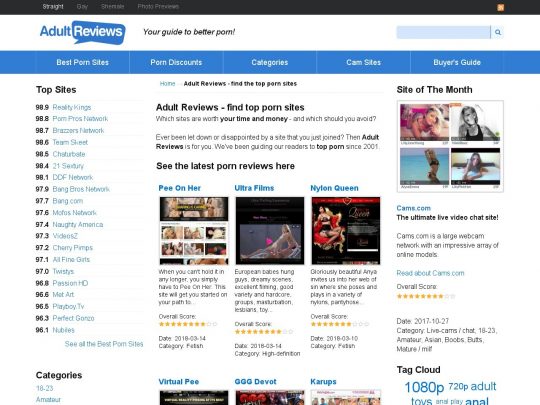Open the Playboy.Tv link
Viewport: 540px width, 405px height.
pyautogui.click(x=68, y=307)
